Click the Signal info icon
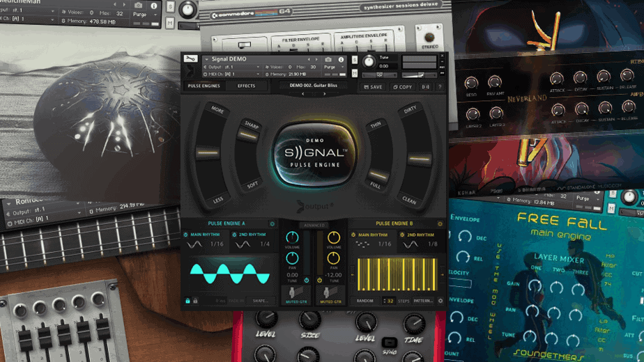 coord(341,59)
